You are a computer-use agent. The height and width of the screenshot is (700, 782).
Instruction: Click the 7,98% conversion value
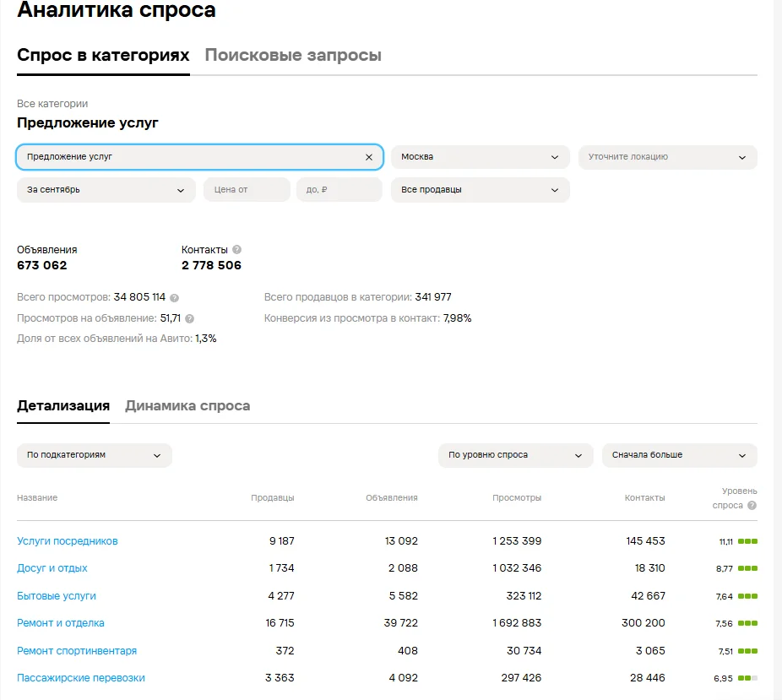pos(457,318)
